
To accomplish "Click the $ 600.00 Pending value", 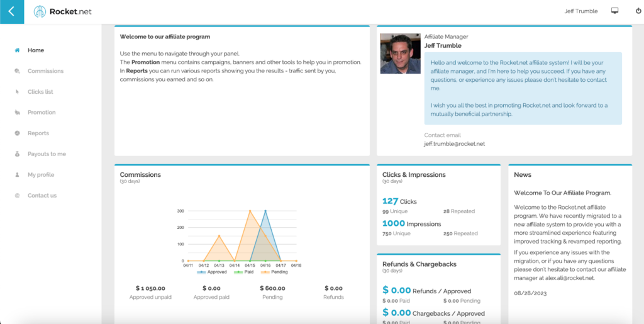I will tap(273, 288).
